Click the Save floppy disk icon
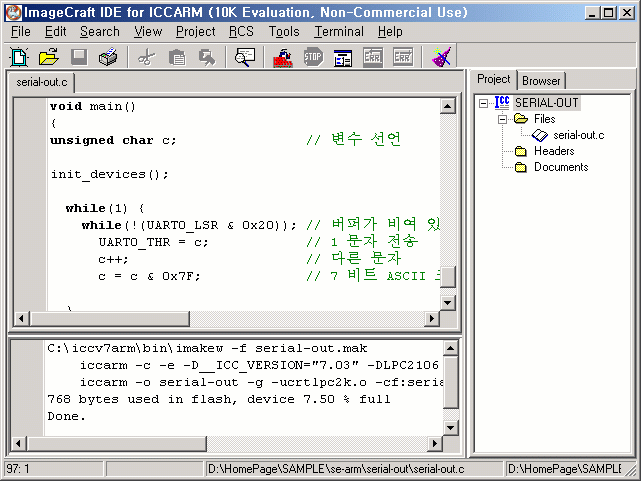Screen dimensions: 641x481 (x=79, y=57)
